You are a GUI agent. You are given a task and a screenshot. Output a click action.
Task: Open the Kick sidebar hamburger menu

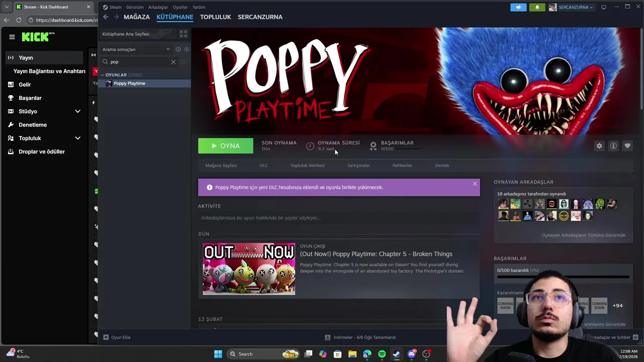click(12, 37)
